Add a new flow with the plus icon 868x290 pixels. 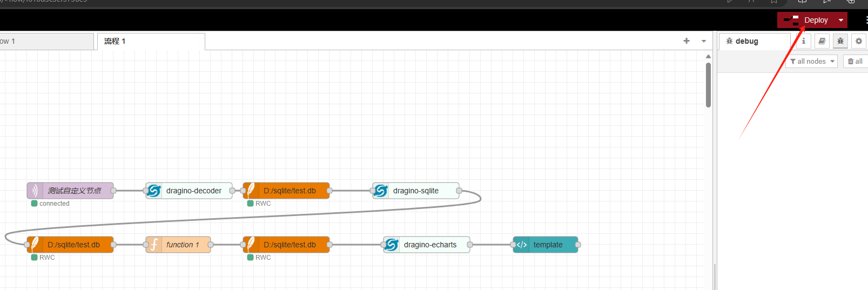pos(687,41)
